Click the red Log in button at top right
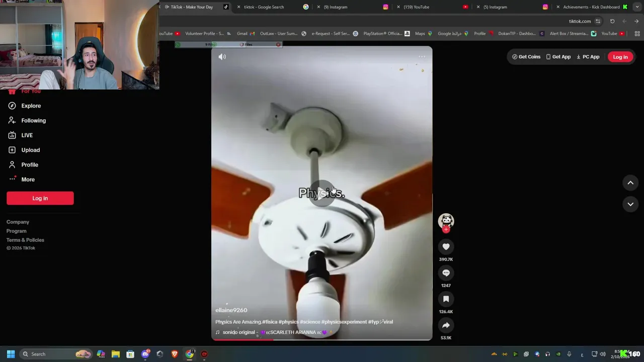The image size is (644, 362). [620, 57]
